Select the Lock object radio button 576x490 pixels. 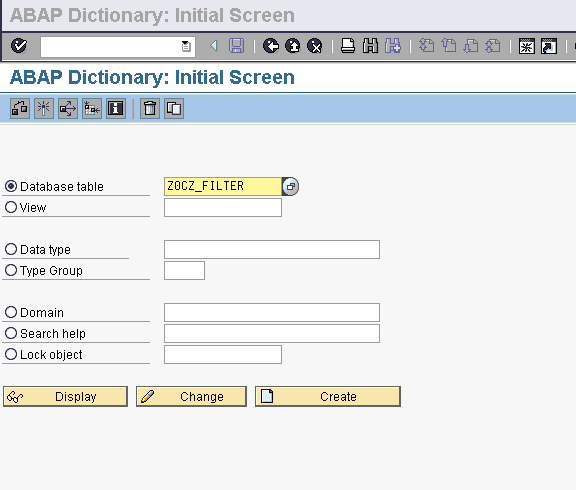11,354
